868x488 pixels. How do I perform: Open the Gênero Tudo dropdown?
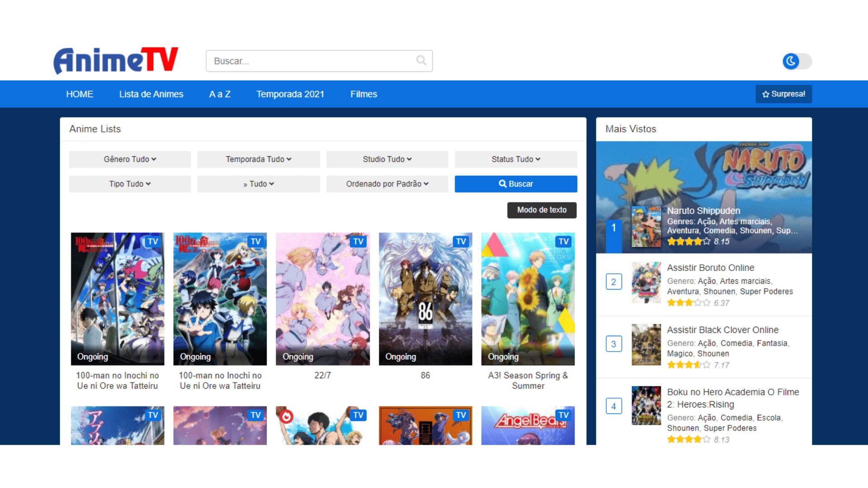[x=129, y=159]
